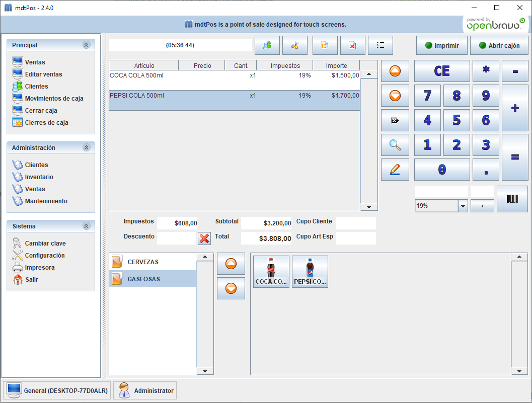Screen dimensions: 532x403
Task: Open Impresora printer item
Action: (x=33, y=267)
